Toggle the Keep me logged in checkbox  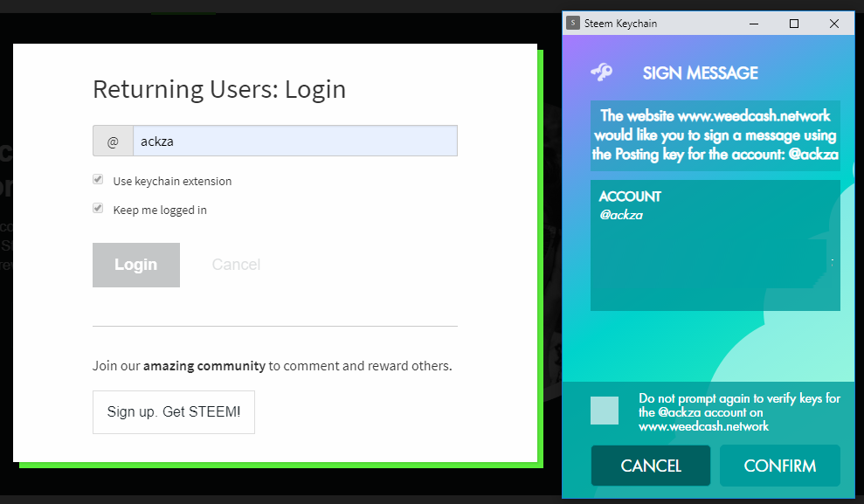coord(98,208)
